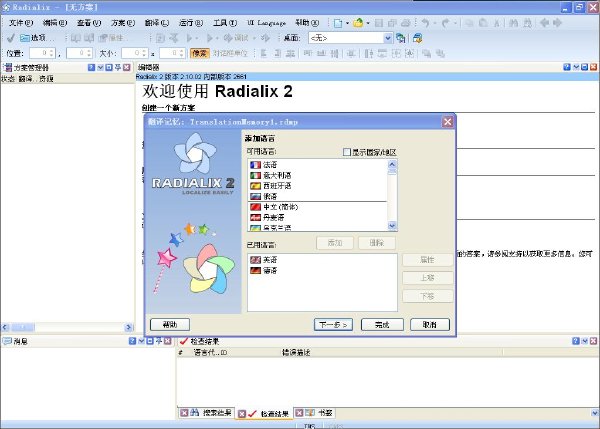This screenshot has height=429, width=600.
Task: Click the down arrow of the language list scrollbar
Action: pyautogui.click(x=392, y=226)
